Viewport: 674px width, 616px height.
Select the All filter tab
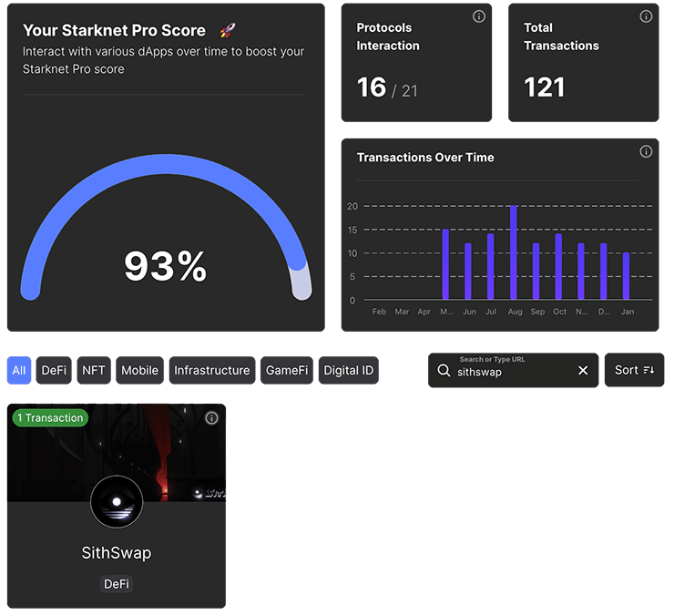(19, 370)
